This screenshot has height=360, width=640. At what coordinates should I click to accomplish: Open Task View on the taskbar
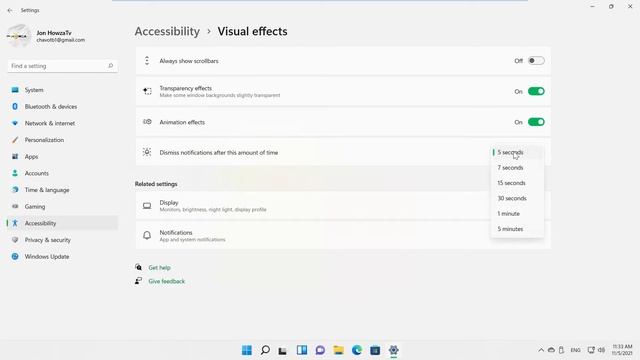pyautogui.click(x=282, y=350)
